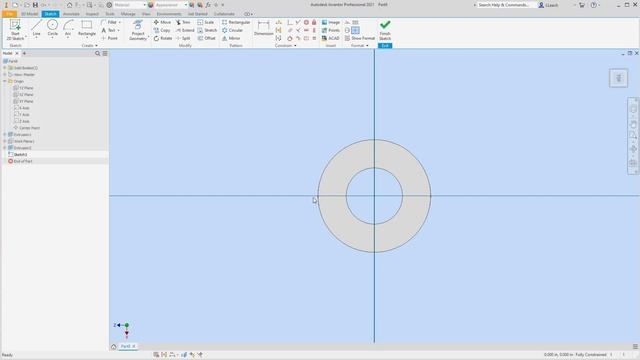Toggle Show Format
The image size is (640, 360).
pyautogui.click(x=360, y=38)
